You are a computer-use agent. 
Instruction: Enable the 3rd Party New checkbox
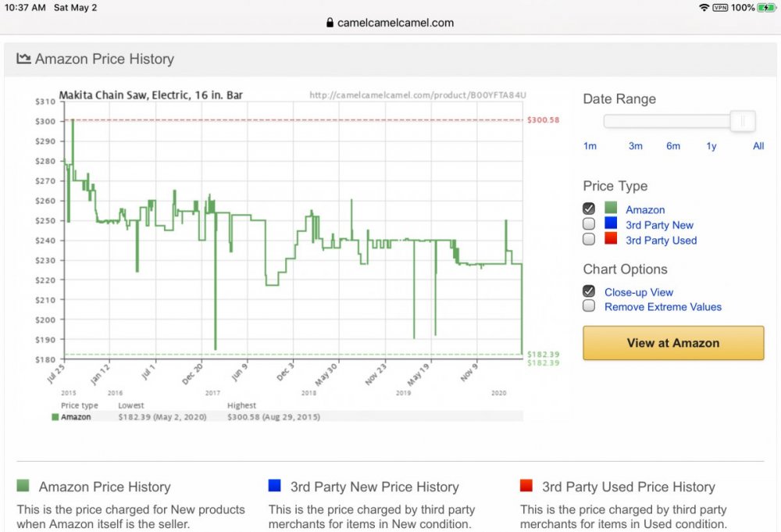pyautogui.click(x=589, y=224)
